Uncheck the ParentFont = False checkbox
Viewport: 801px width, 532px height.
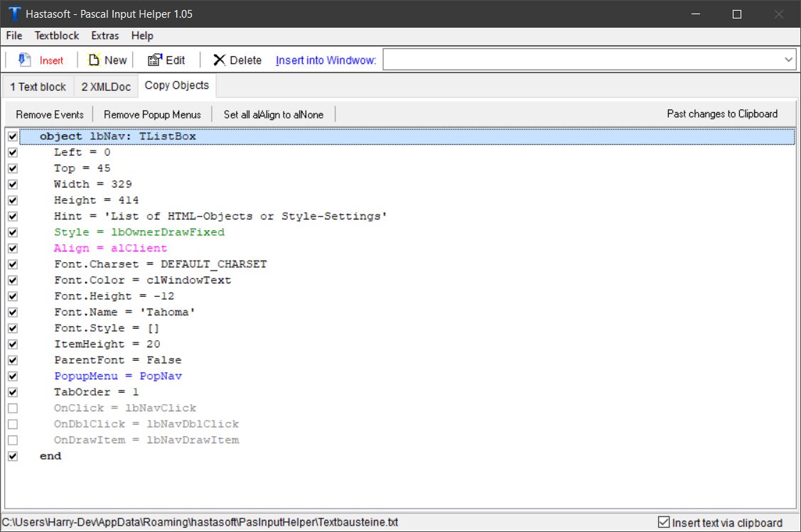[13, 360]
